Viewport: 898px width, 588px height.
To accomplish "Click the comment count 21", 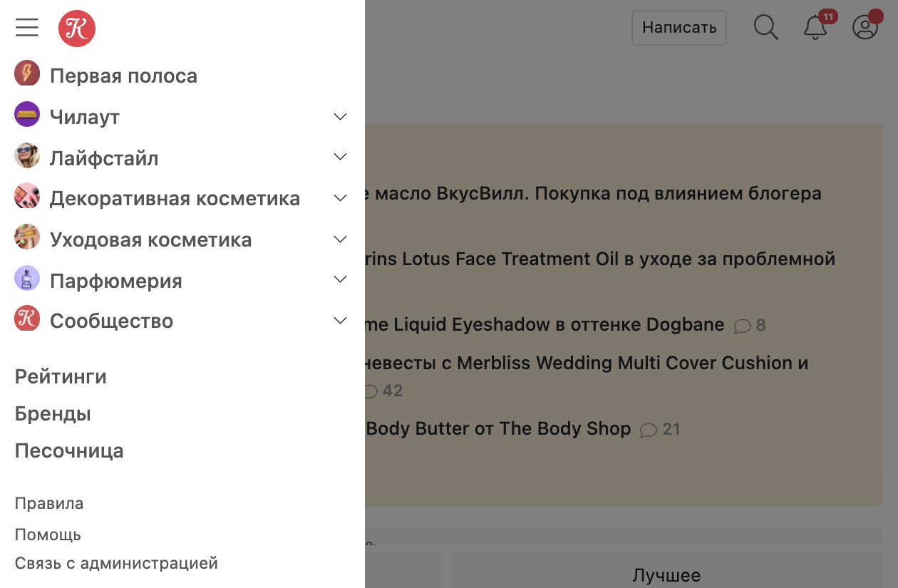I will (x=671, y=430).
